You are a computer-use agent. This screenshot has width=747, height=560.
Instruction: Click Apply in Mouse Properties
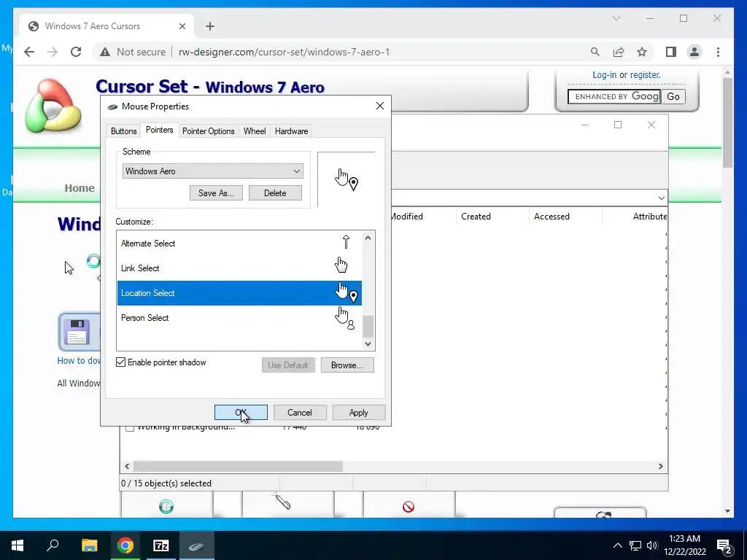click(x=358, y=413)
